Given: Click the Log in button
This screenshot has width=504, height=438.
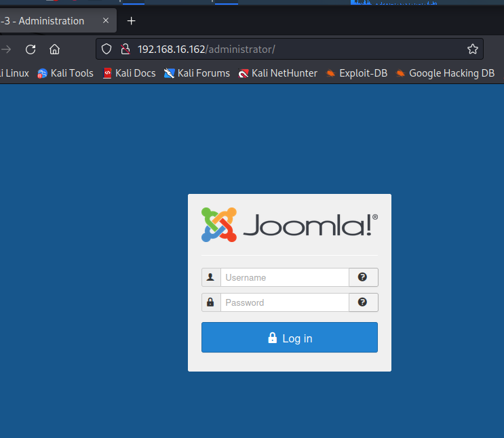Looking at the screenshot, I should click(x=290, y=338).
